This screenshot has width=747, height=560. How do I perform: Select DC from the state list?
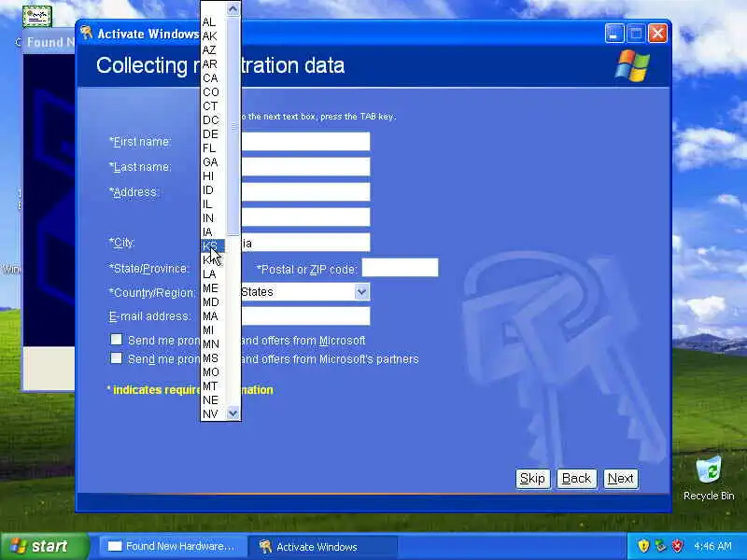tap(213, 120)
